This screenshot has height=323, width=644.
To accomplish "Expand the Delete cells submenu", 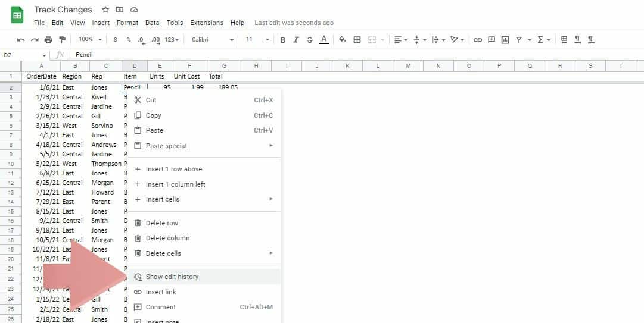I will pyautogui.click(x=204, y=253).
